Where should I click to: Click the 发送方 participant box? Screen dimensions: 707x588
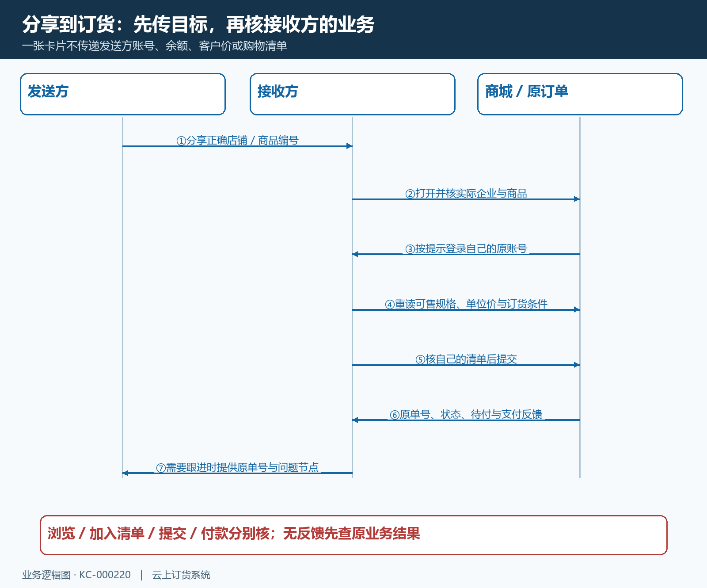click(123, 94)
